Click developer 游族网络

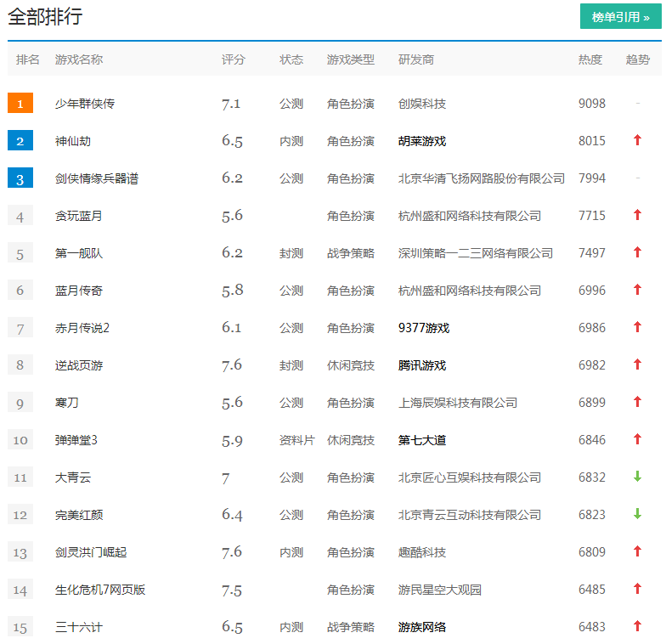(421, 627)
